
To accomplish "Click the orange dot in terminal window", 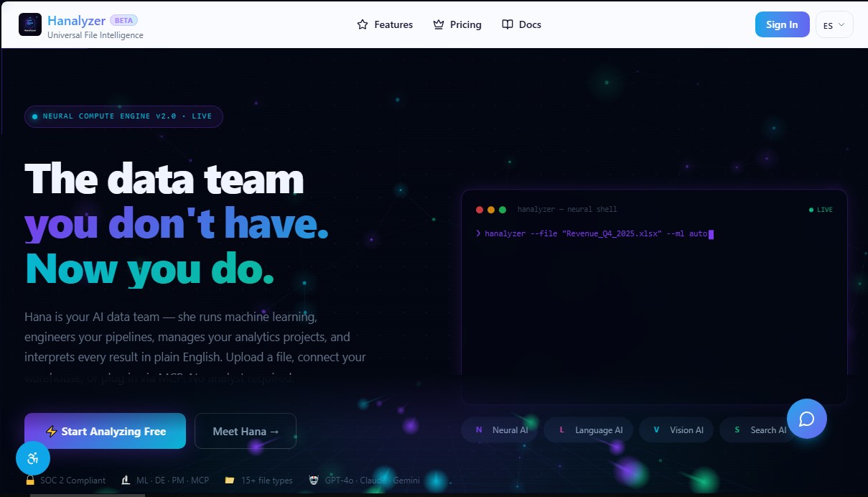I will [x=491, y=210].
